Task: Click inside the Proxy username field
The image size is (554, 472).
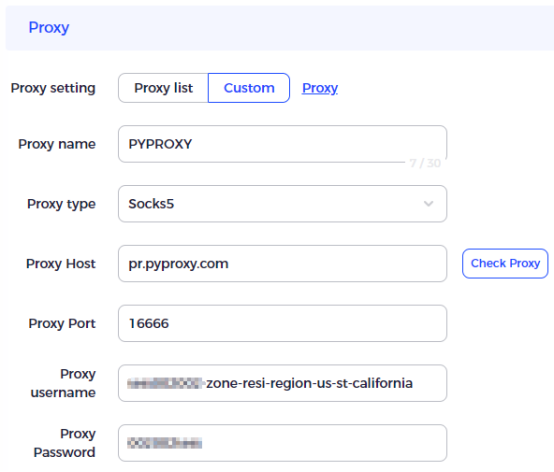Action: click(282, 383)
